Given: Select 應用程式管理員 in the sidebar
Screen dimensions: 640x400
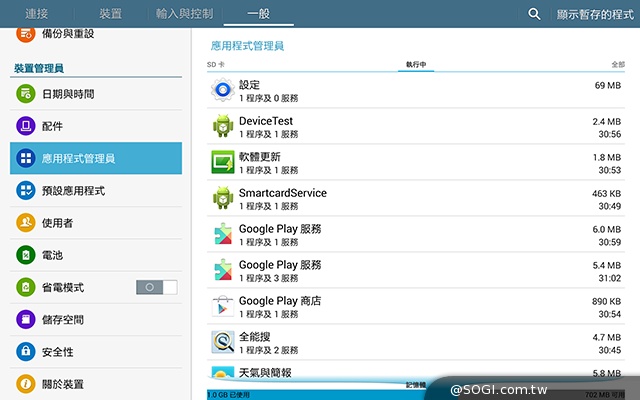Looking at the screenshot, I should click(x=96, y=158).
